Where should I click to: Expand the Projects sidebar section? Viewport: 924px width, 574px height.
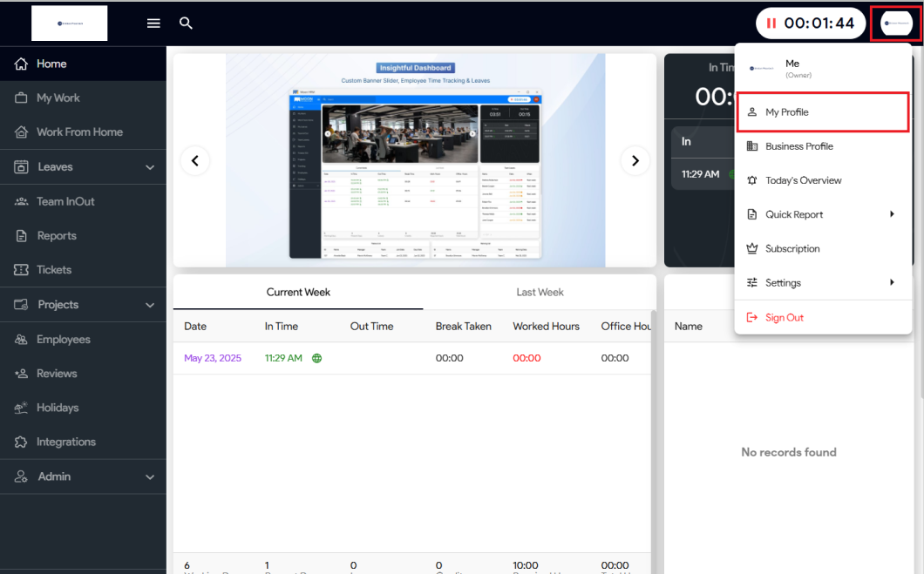pyautogui.click(x=149, y=305)
